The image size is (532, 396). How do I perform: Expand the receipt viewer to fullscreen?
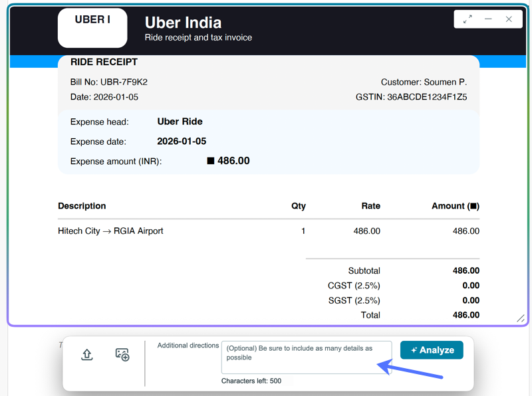pyautogui.click(x=467, y=19)
